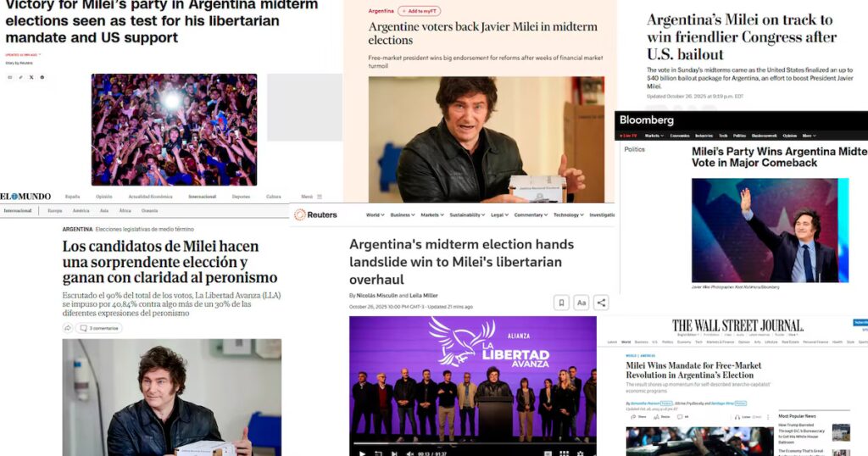Expand Bloomberg More menu

point(809,136)
